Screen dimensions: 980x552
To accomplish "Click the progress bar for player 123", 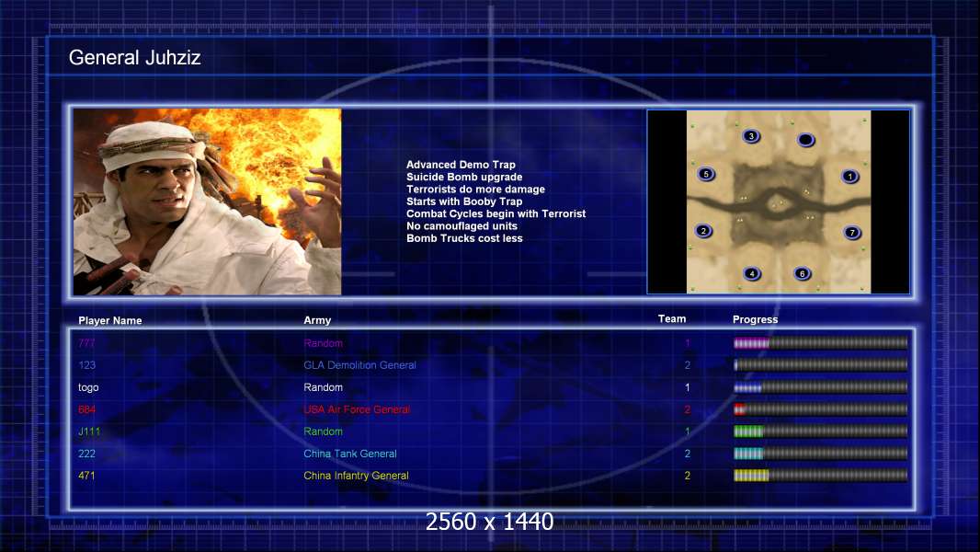I will pos(820,364).
